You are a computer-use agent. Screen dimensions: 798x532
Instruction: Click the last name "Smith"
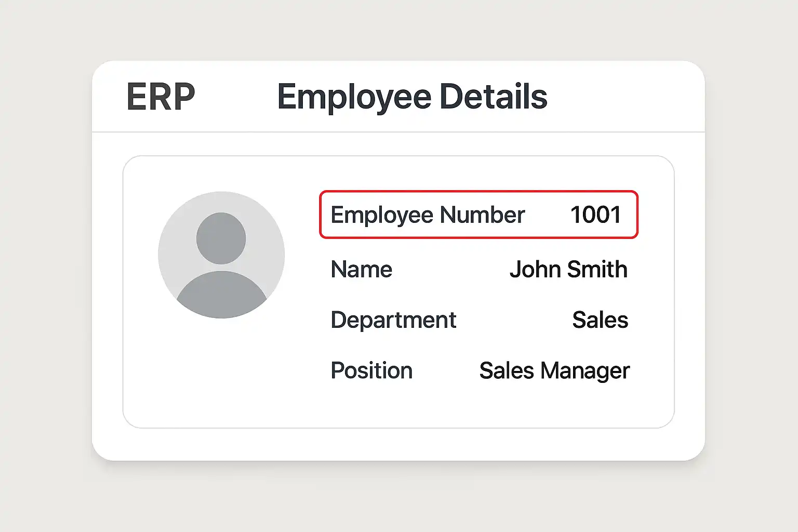(x=597, y=270)
